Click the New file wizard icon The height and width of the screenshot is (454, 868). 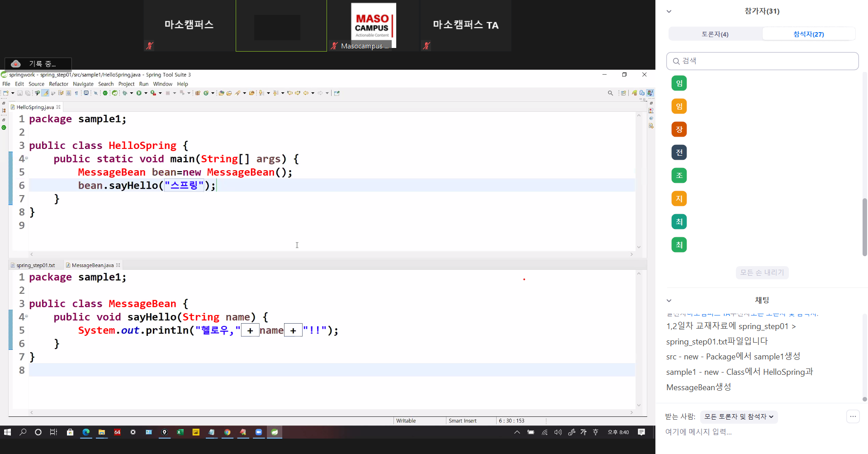coord(6,93)
